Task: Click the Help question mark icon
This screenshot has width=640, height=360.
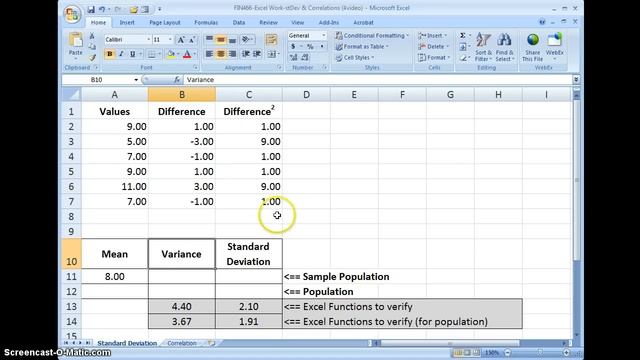Action: pos(542,22)
